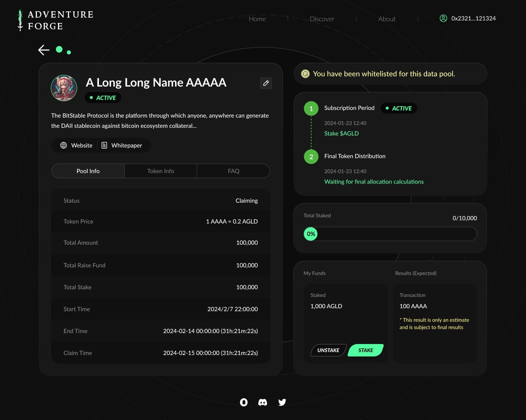The width and height of the screenshot is (526, 420).
Task: Click the Stake $AGLD link
Action: [x=342, y=133]
